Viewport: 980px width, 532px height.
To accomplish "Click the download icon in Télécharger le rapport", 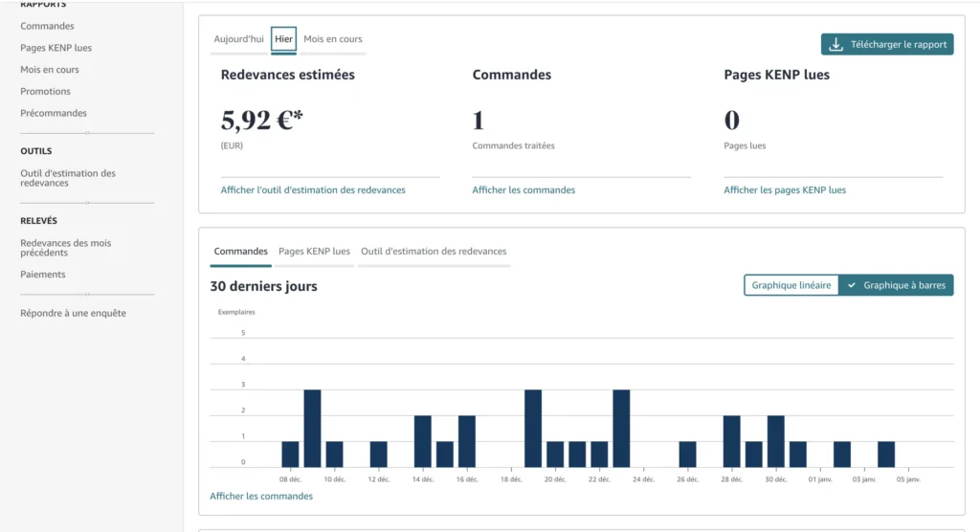I will pos(835,45).
